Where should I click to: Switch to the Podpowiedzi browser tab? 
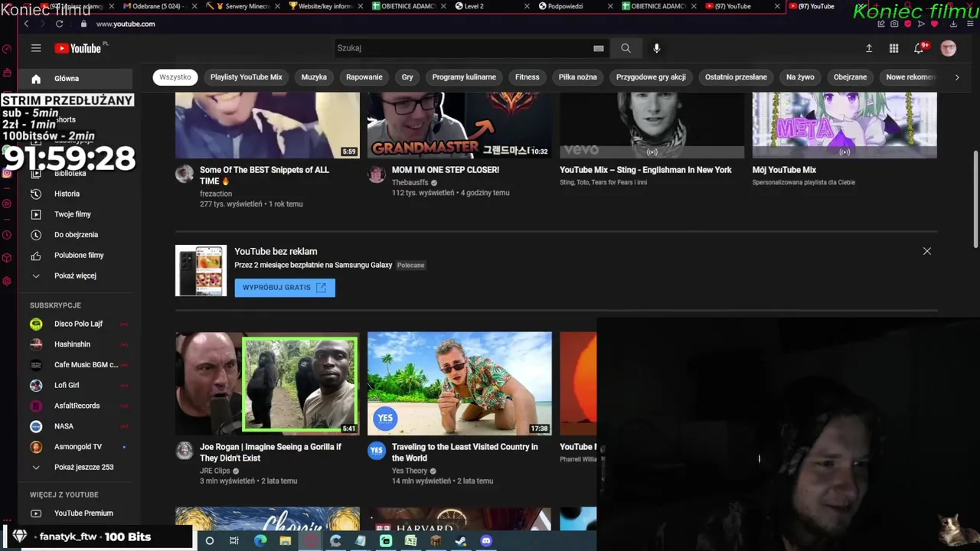click(573, 6)
